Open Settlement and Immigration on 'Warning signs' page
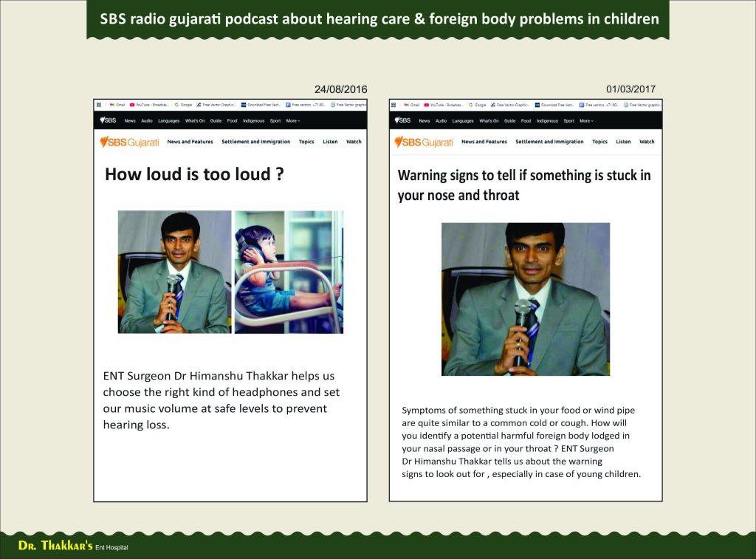The image size is (756, 559). 549,142
